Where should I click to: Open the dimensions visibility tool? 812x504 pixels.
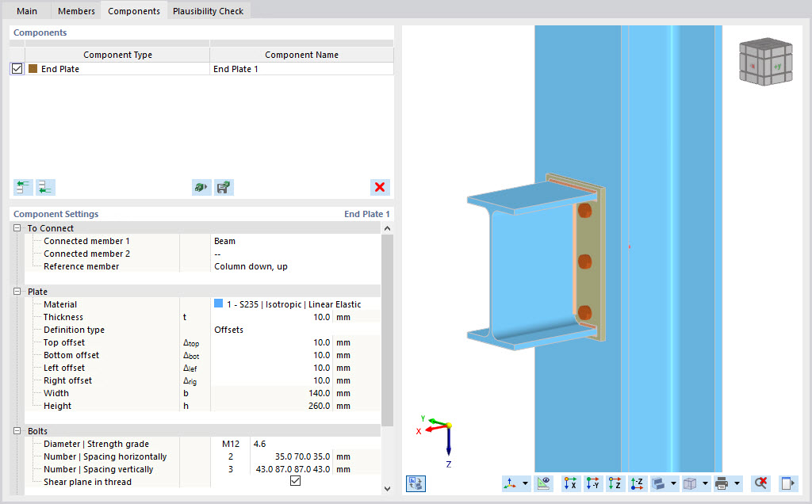[x=543, y=483]
